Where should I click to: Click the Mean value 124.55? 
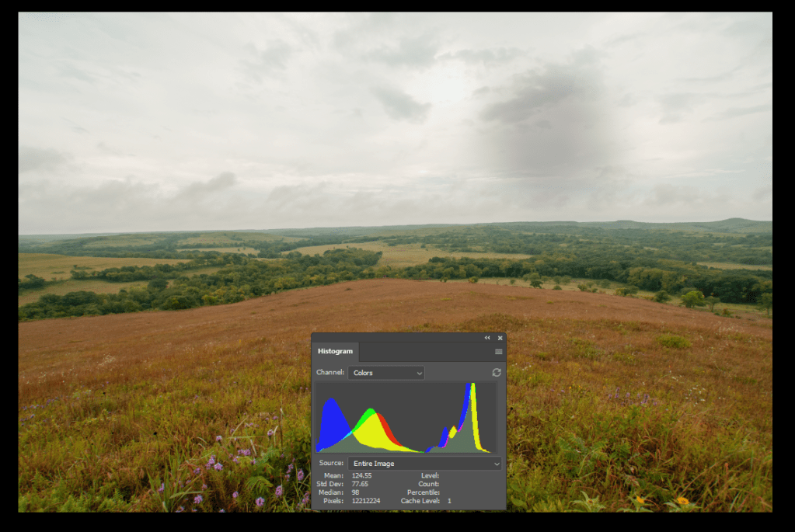tap(361, 475)
